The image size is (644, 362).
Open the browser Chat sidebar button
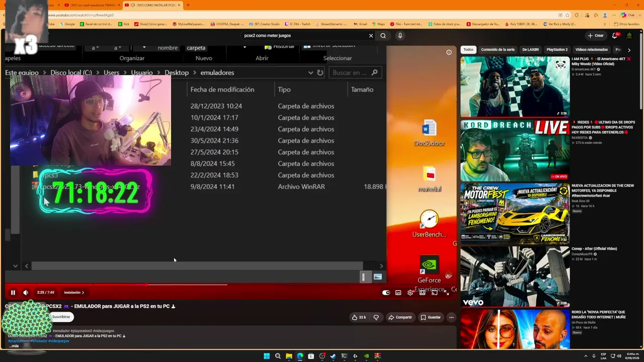(627, 15)
